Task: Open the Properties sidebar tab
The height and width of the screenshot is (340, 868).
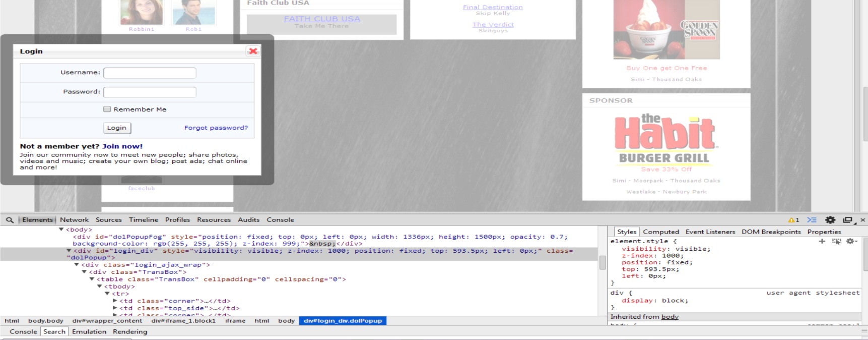Action: click(x=824, y=232)
